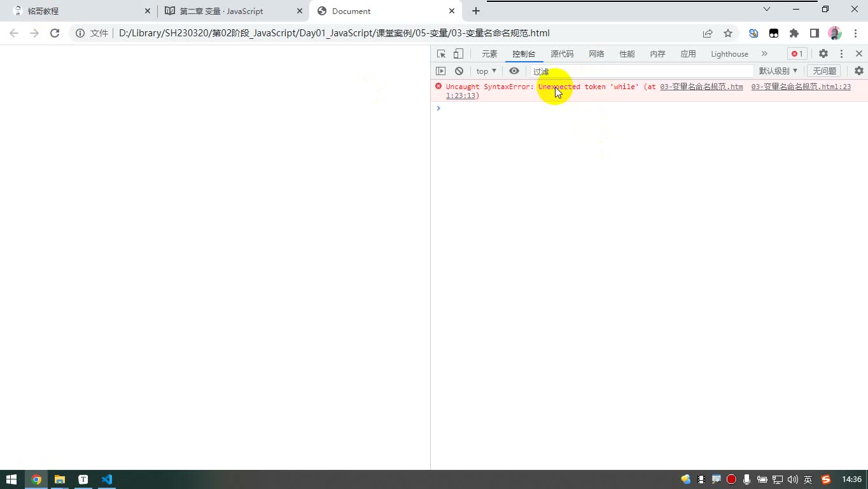Open the console settings gear
The width and height of the screenshot is (868, 489).
click(859, 71)
